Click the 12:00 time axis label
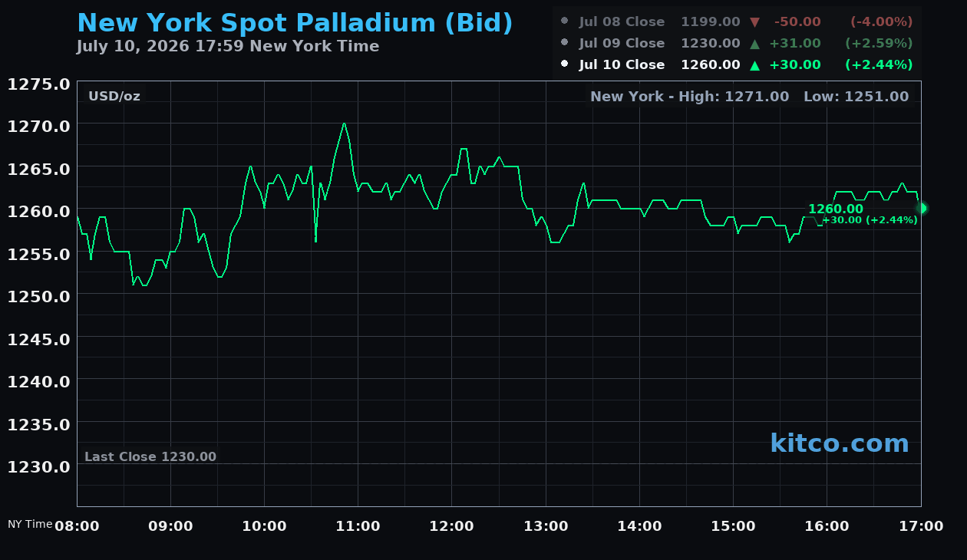This screenshot has width=967, height=560. [451, 525]
